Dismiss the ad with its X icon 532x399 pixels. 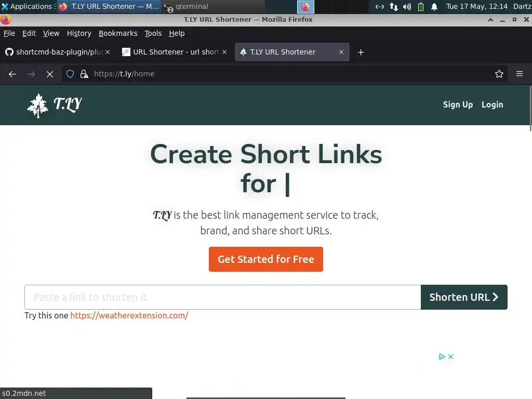[450, 356]
